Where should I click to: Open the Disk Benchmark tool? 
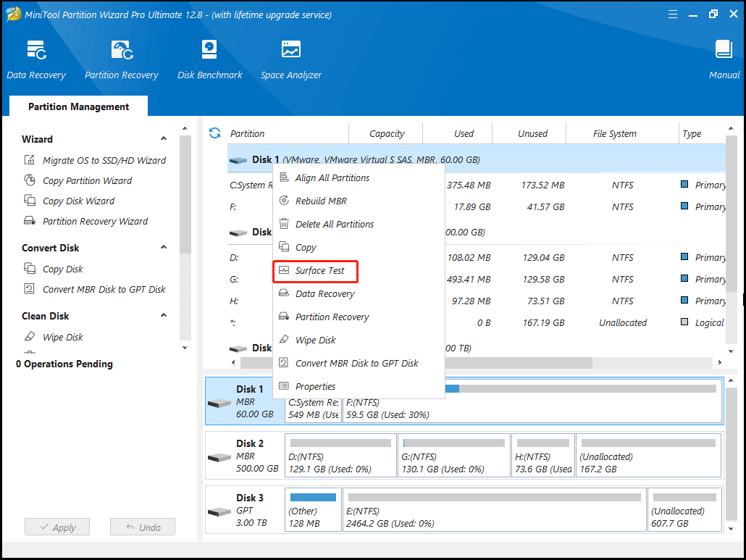[x=209, y=59]
